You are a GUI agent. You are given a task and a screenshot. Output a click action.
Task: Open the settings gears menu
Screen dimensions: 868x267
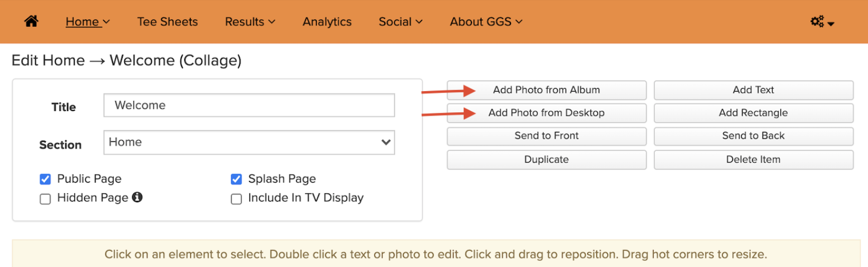point(822,22)
